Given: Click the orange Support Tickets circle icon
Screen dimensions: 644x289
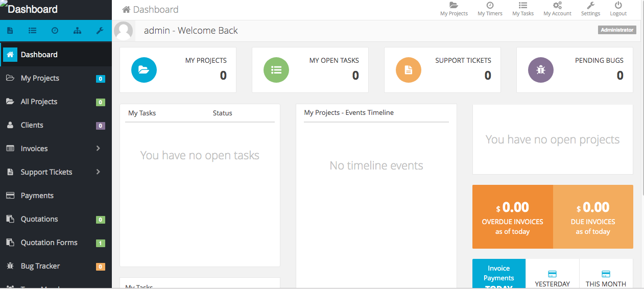Looking at the screenshot, I should (x=409, y=70).
